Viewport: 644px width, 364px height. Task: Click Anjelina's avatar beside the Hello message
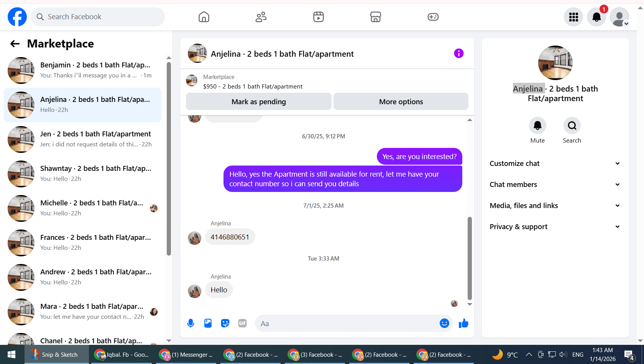coord(194,291)
